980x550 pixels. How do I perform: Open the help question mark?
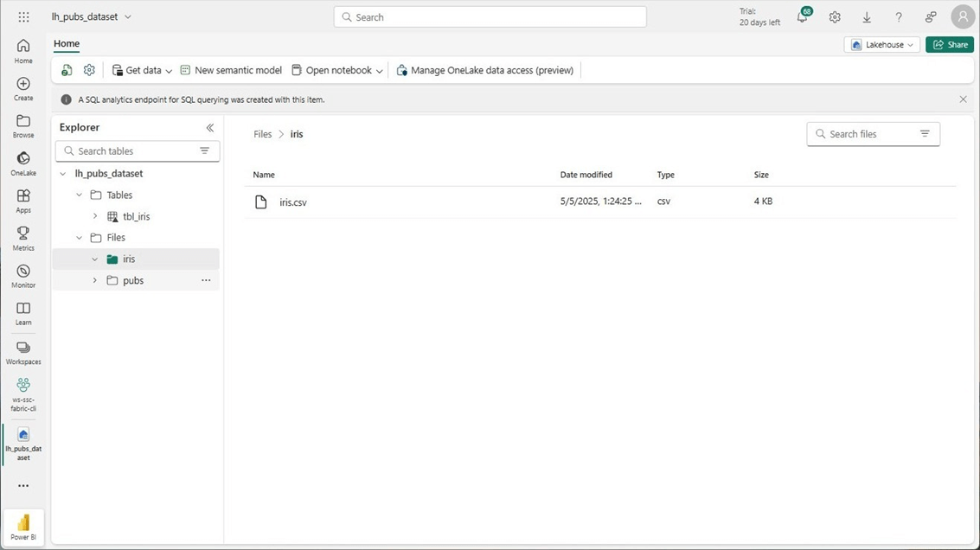pos(898,17)
